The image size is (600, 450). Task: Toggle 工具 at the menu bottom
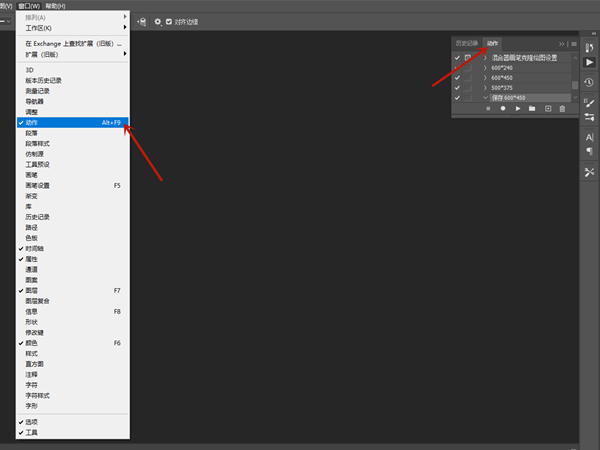coord(73,432)
